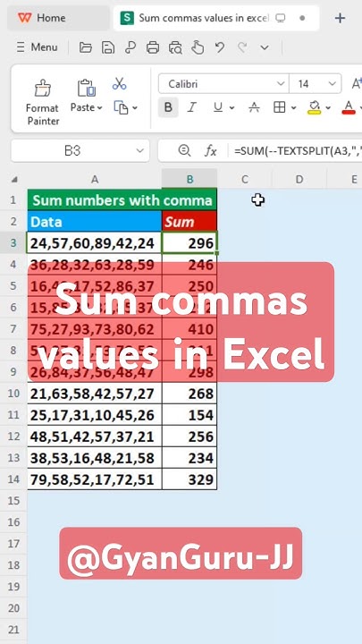
Task: Add a new document tab with plus
Action: pos(340,18)
